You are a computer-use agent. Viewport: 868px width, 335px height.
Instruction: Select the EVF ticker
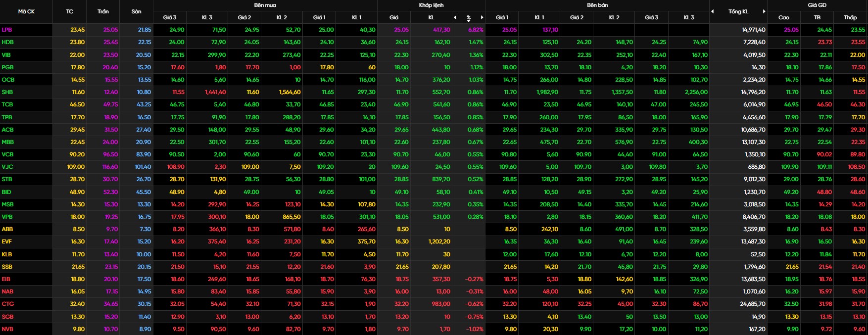pyautogui.click(x=7, y=241)
